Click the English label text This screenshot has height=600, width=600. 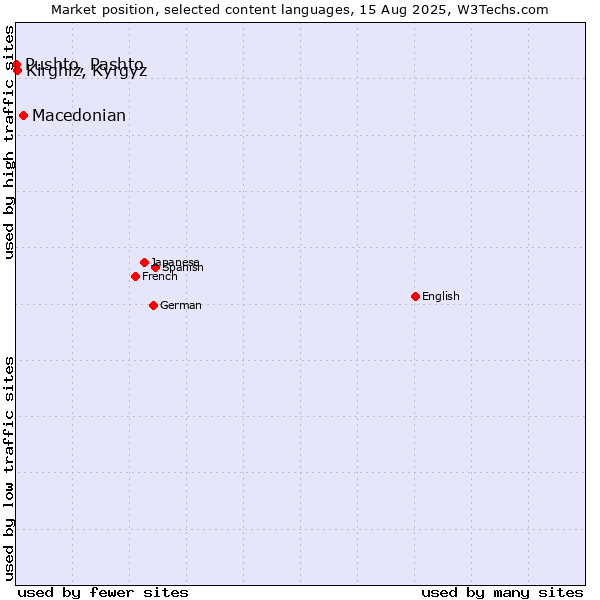[440, 296]
